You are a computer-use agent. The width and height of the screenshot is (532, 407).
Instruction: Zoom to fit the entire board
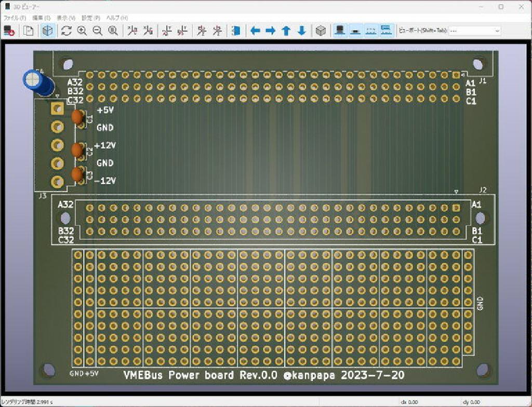111,30
